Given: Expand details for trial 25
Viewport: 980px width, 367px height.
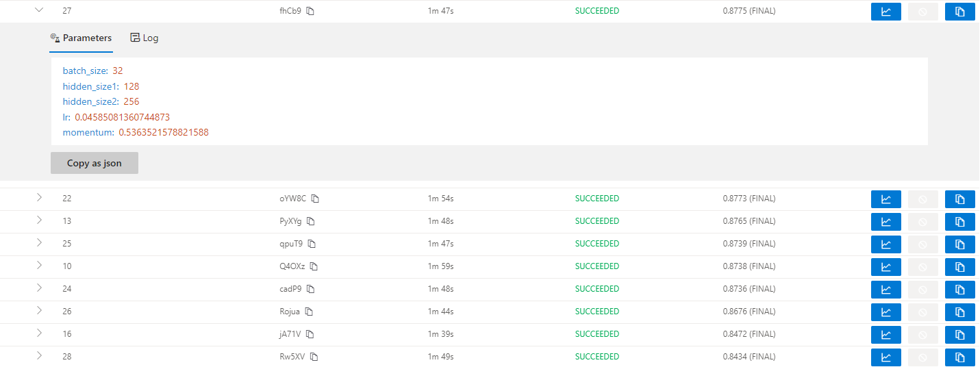Looking at the screenshot, I should (x=39, y=243).
